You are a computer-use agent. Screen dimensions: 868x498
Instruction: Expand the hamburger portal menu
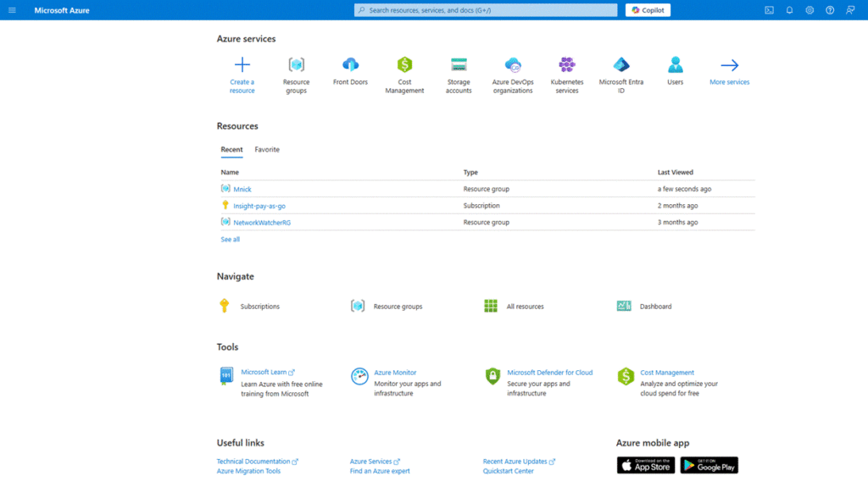tap(12, 10)
